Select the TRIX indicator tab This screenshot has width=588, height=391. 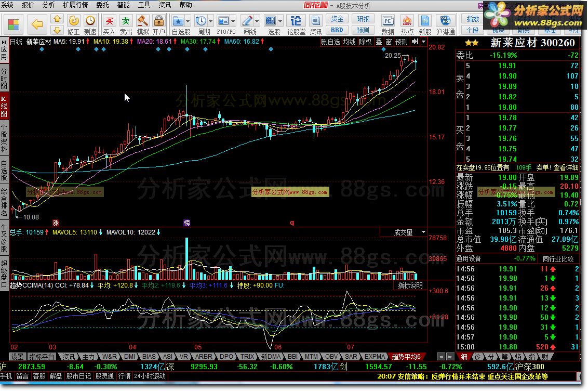pyautogui.click(x=247, y=357)
